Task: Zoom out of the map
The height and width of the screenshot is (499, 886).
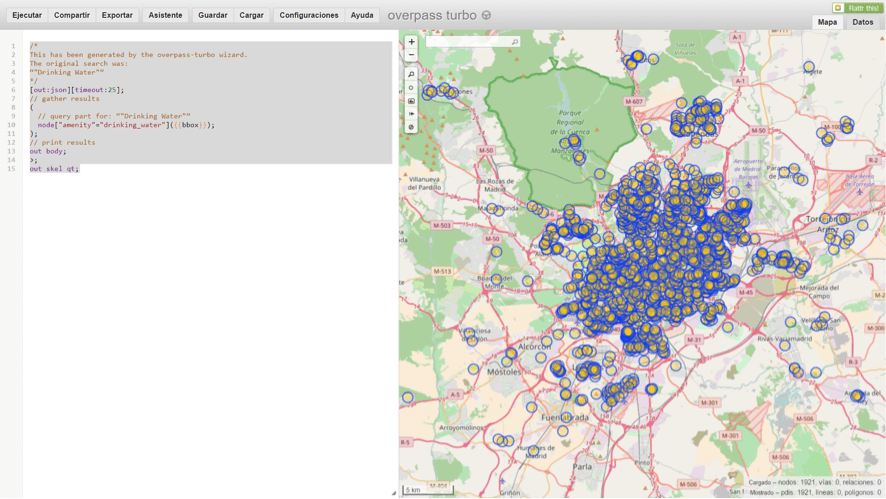Action: (x=411, y=56)
